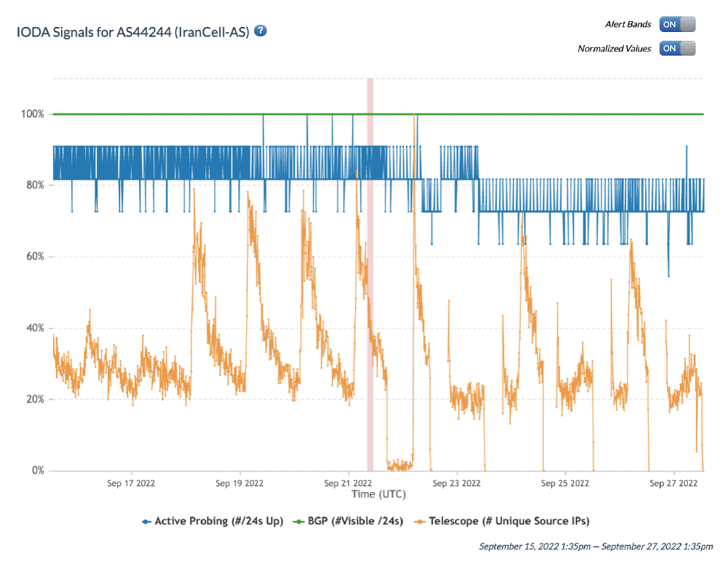Select the Sep 21 2022 tick label
The width and height of the screenshot is (728, 566).
coord(348,483)
